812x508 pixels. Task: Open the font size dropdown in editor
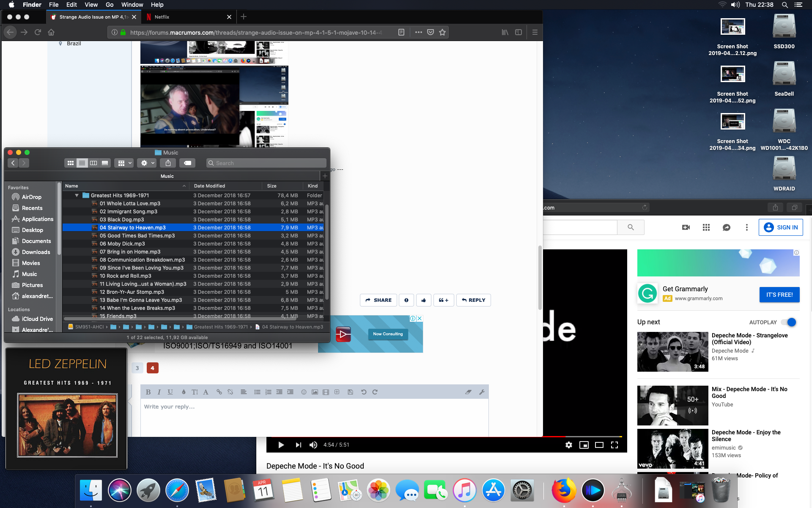pyautogui.click(x=195, y=392)
